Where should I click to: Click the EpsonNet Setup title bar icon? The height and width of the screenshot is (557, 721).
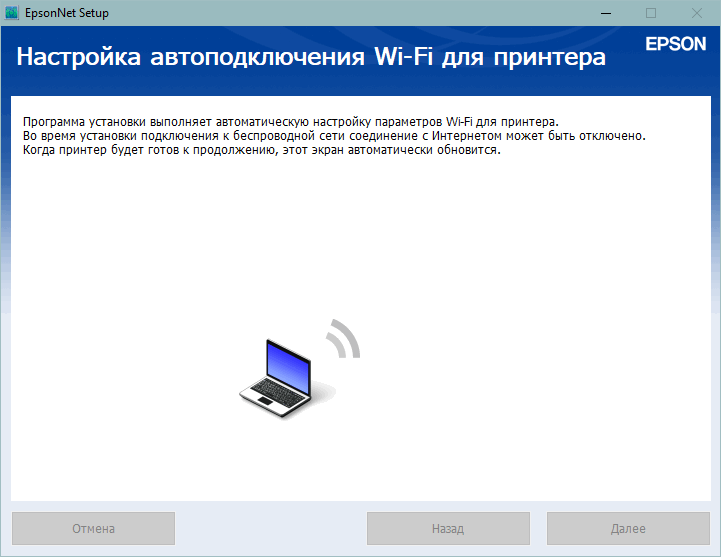(11, 12)
